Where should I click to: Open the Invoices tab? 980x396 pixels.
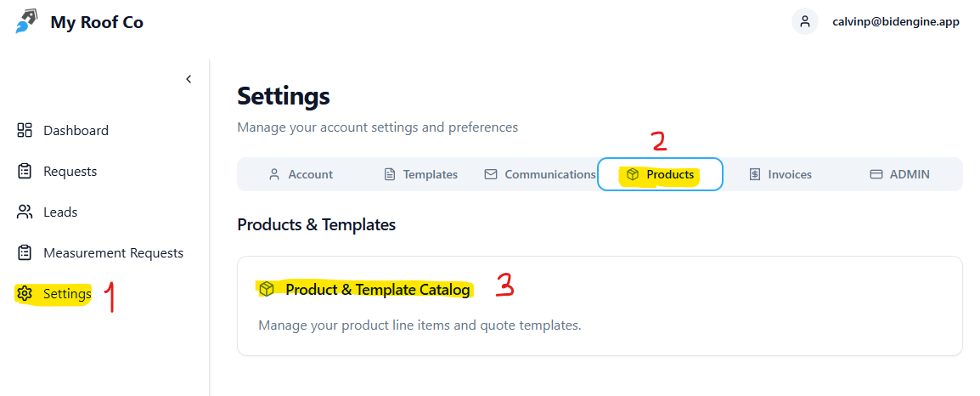pyautogui.click(x=780, y=174)
